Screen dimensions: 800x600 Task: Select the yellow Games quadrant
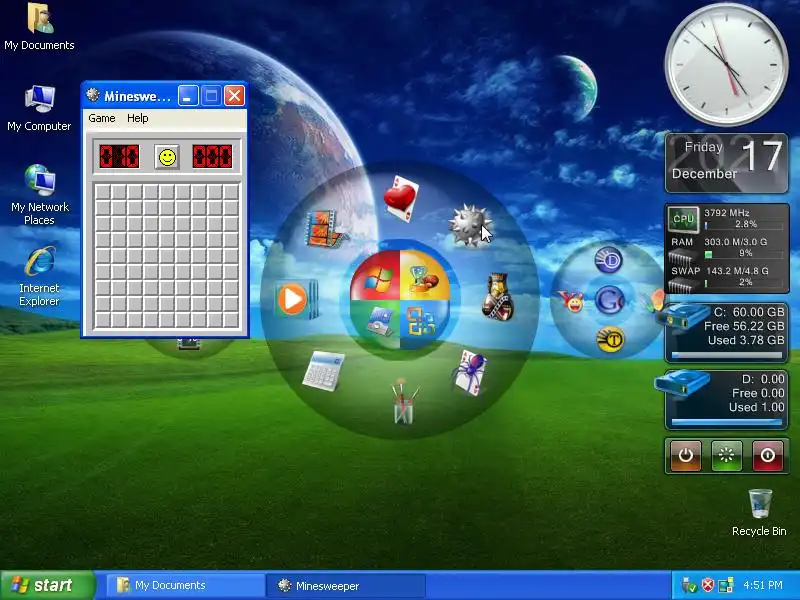click(x=423, y=277)
